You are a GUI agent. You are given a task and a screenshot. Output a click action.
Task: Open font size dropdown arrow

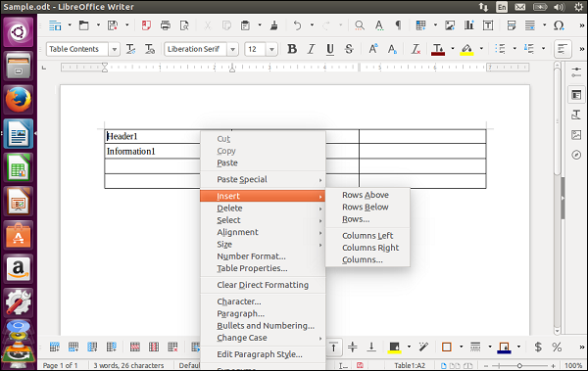(x=271, y=49)
